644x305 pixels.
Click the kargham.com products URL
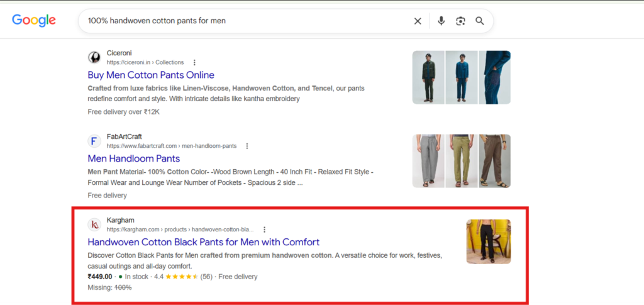(180, 230)
